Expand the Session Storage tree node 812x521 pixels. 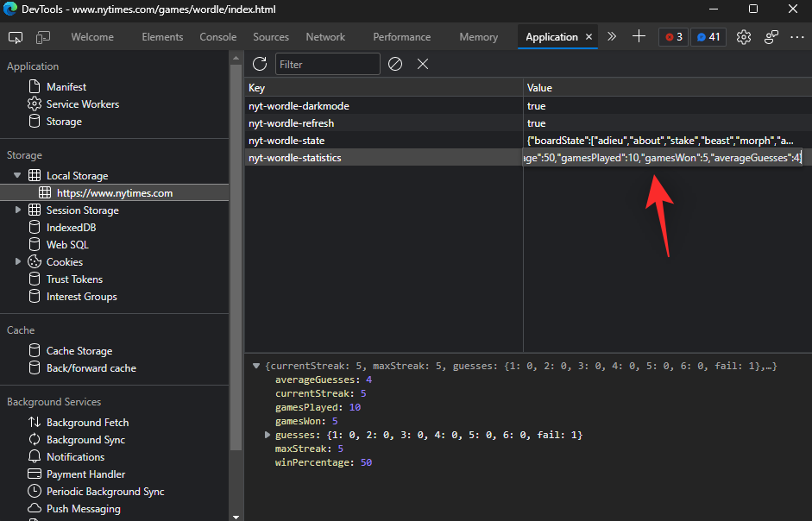coord(18,210)
